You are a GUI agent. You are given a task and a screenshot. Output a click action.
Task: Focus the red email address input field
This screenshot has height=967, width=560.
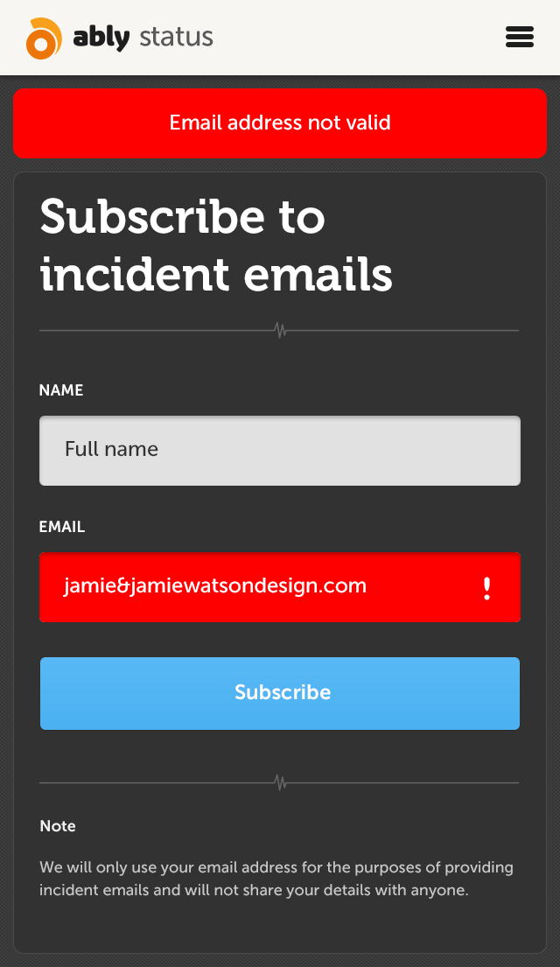coord(280,587)
